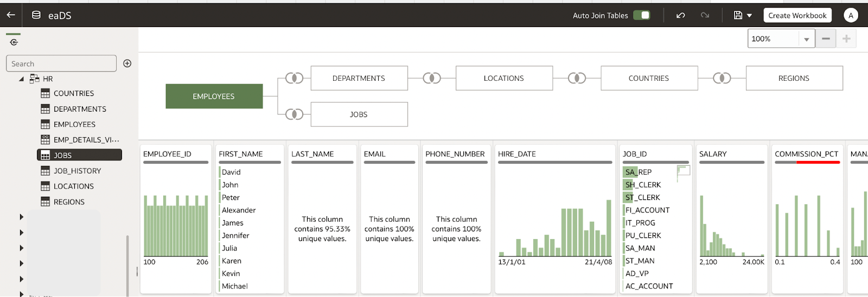Screen dimensions: 868x297
Task: Select David in FIRST_NAME column
Action: [231, 172]
